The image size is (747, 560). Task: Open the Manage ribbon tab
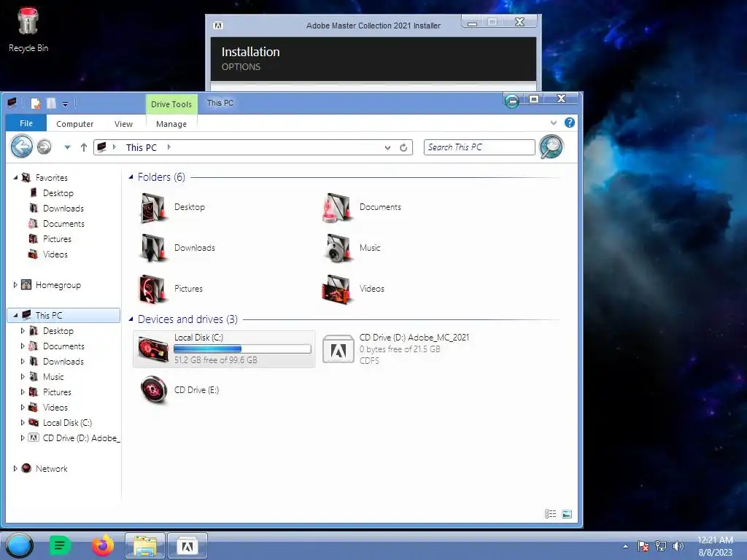tap(171, 124)
